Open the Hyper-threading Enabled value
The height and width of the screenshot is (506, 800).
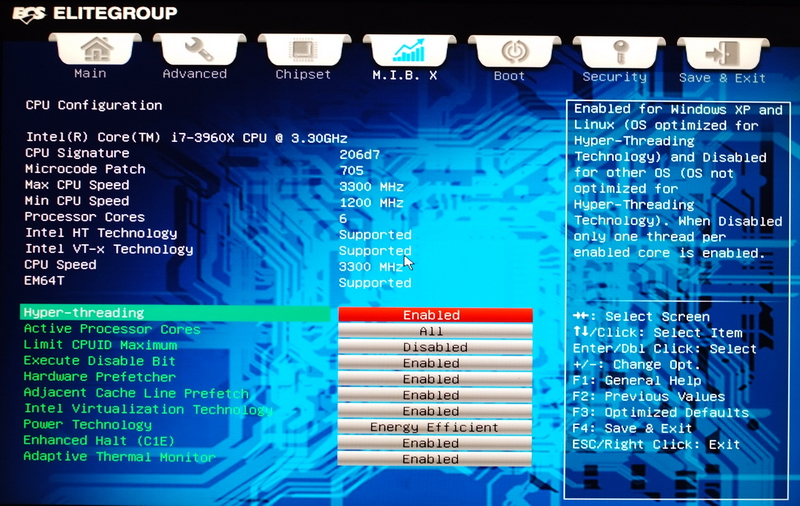(x=435, y=315)
